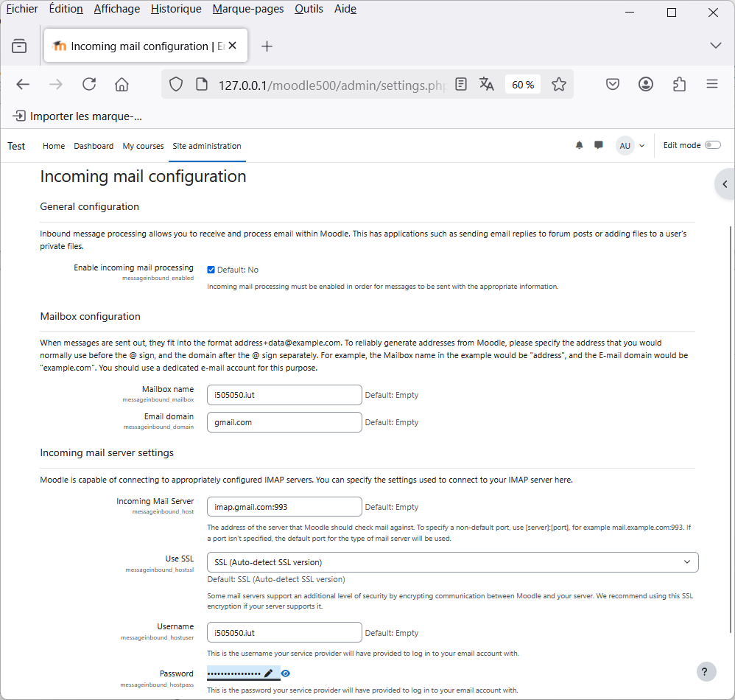Viewport: 735px width, 700px height.
Task: Go to the browser home page
Action: tap(122, 85)
